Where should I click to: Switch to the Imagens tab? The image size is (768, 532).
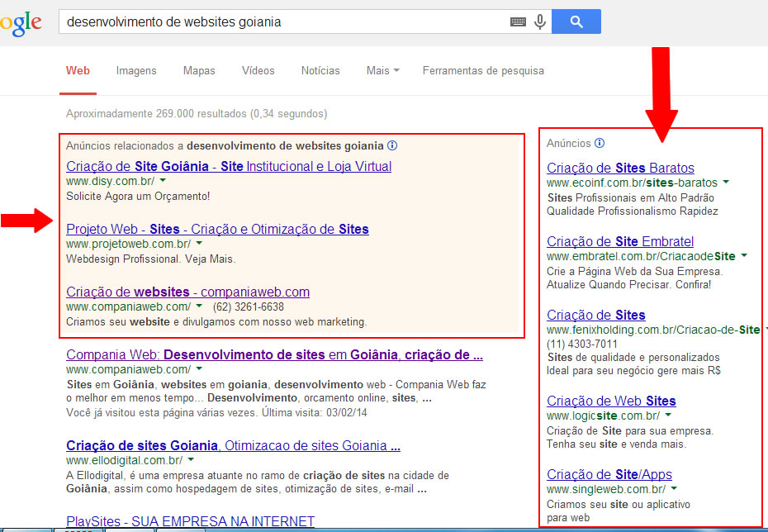pyautogui.click(x=136, y=70)
